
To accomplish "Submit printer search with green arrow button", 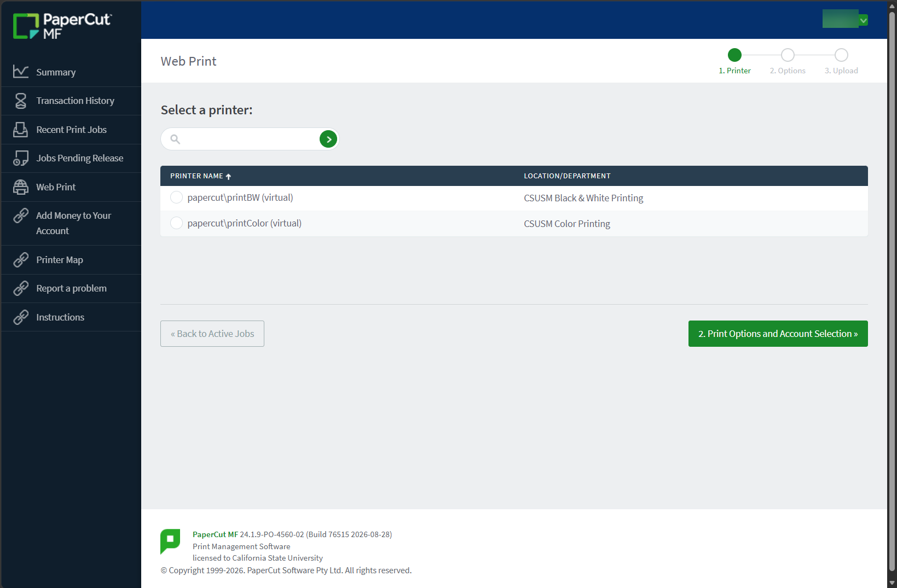I will [328, 139].
